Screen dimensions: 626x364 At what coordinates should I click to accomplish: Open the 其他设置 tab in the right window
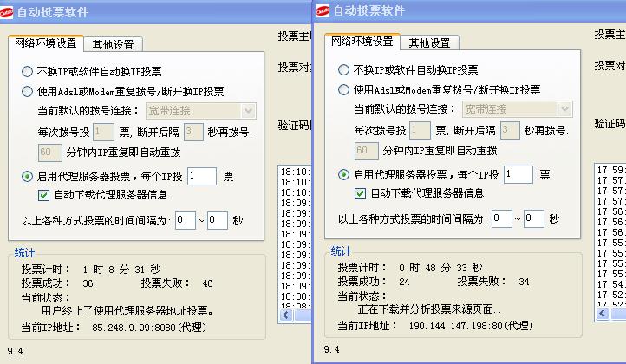429,42
